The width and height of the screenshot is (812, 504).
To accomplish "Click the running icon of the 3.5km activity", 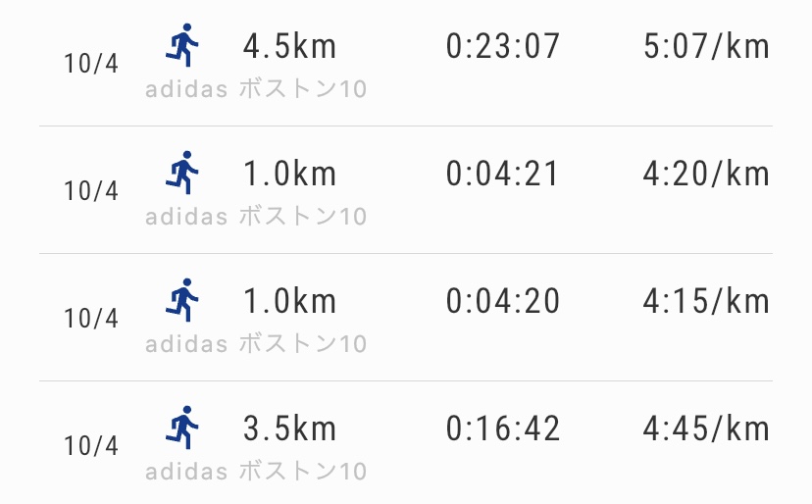I will click(181, 428).
